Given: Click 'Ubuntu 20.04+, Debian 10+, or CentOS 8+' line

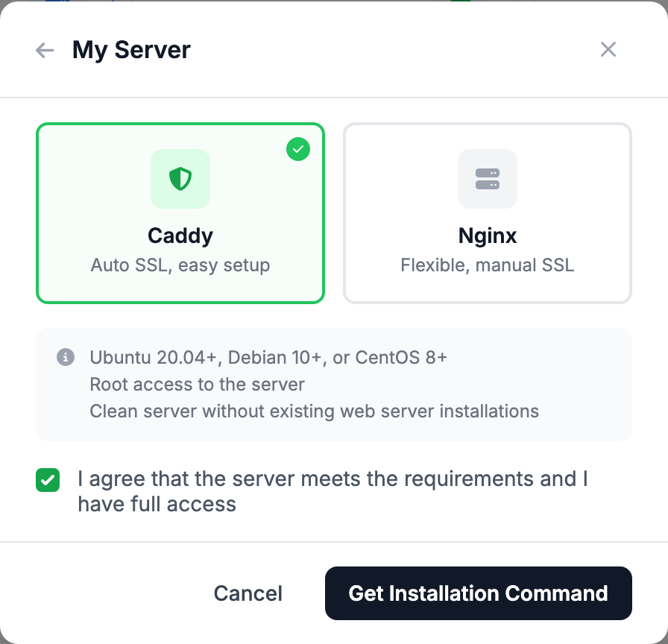Looking at the screenshot, I should pyautogui.click(x=268, y=357).
